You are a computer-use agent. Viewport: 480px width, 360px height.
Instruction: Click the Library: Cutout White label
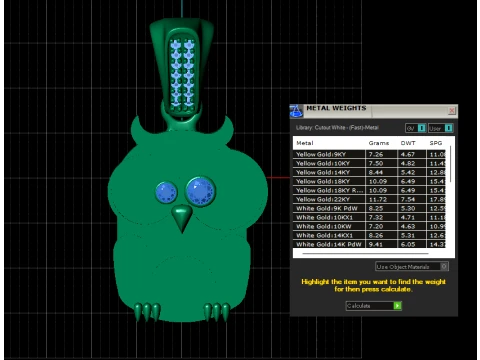click(337, 128)
